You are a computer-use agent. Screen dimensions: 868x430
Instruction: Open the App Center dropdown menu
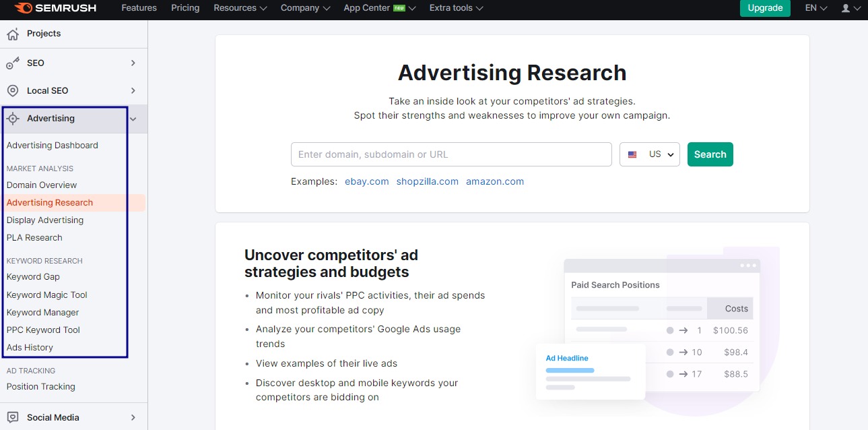point(380,8)
